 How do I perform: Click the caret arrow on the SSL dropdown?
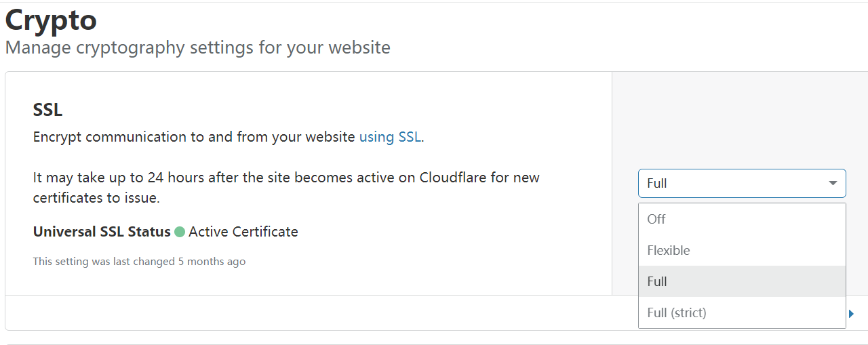(x=833, y=184)
